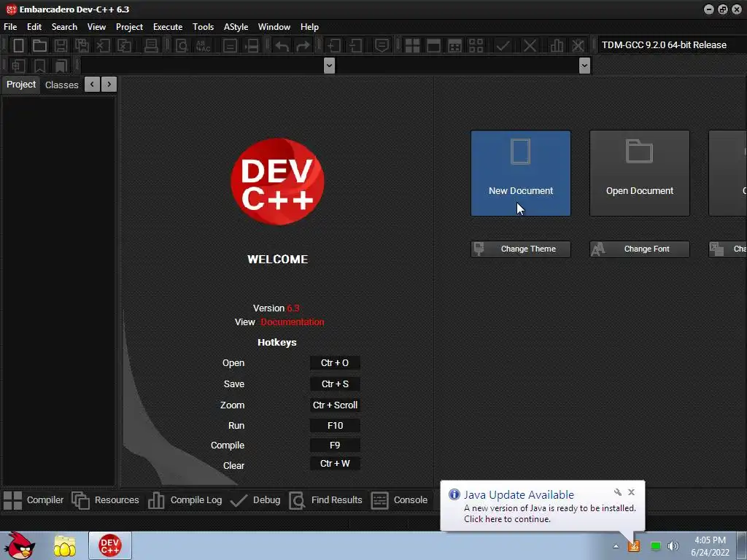Click the Stop execution X toolbar icon
Image resolution: width=747 pixels, height=560 pixels.
coord(530,46)
